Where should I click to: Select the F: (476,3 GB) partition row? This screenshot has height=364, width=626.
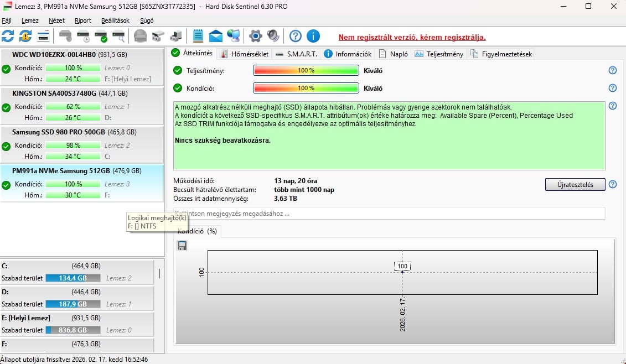pos(77,345)
